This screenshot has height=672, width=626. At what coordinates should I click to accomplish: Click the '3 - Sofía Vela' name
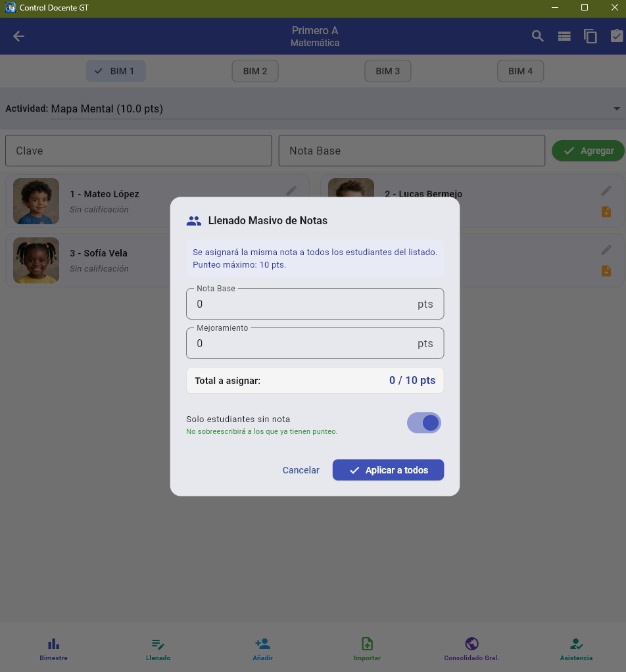(99, 253)
